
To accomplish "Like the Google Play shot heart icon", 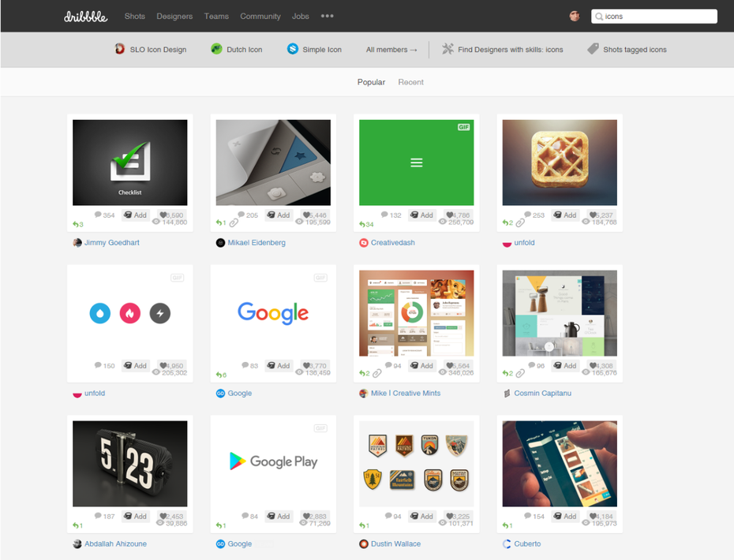I will (x=306, y=516).
